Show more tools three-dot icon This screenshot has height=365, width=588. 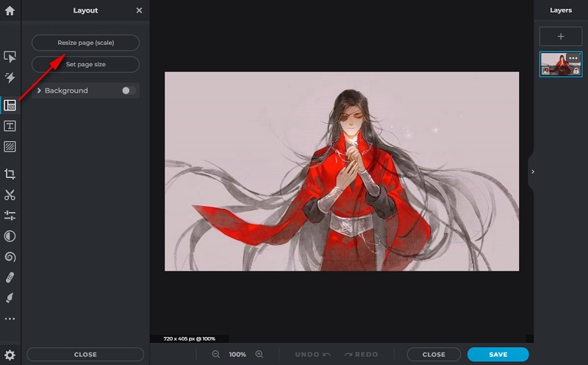click(10, 319)
